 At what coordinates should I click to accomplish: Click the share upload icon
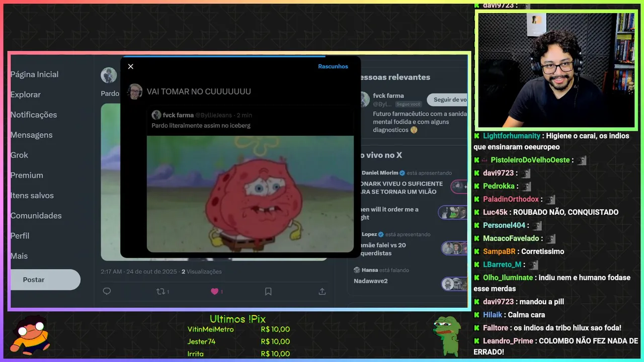(x=322, y=291)
